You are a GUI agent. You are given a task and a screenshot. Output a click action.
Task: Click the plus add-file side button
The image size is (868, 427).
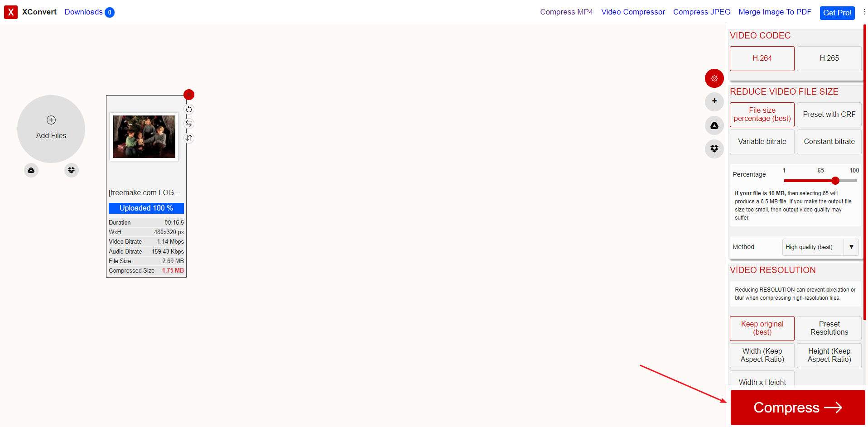click(714, 101)
